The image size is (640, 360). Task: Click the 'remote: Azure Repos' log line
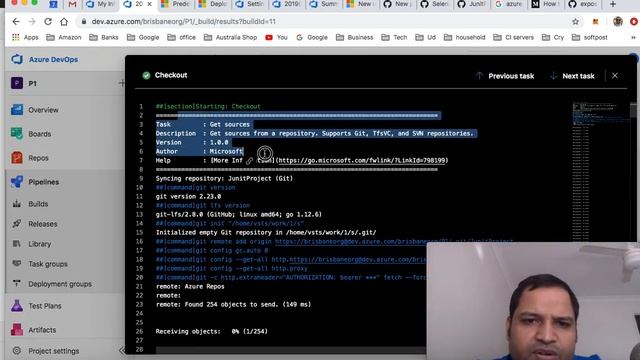click(x=190, y=287)
